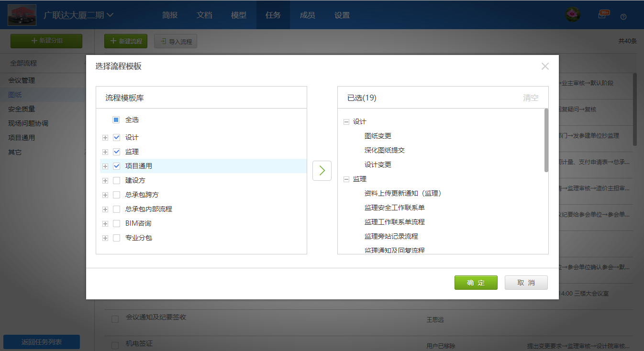Open the 成员 tab
Image resolution: width=644 pixels, height=351 pixels.
[x=307, y=15]
